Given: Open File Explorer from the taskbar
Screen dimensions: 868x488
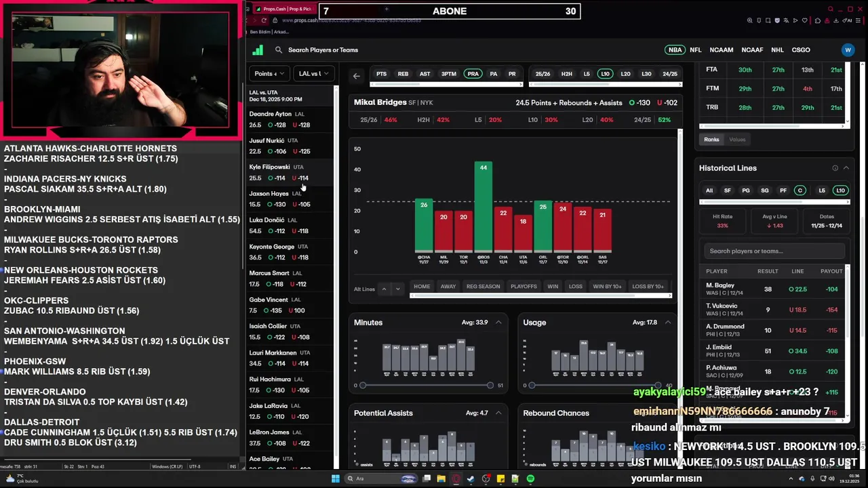Looking at the screenshot, I should 441,479.
